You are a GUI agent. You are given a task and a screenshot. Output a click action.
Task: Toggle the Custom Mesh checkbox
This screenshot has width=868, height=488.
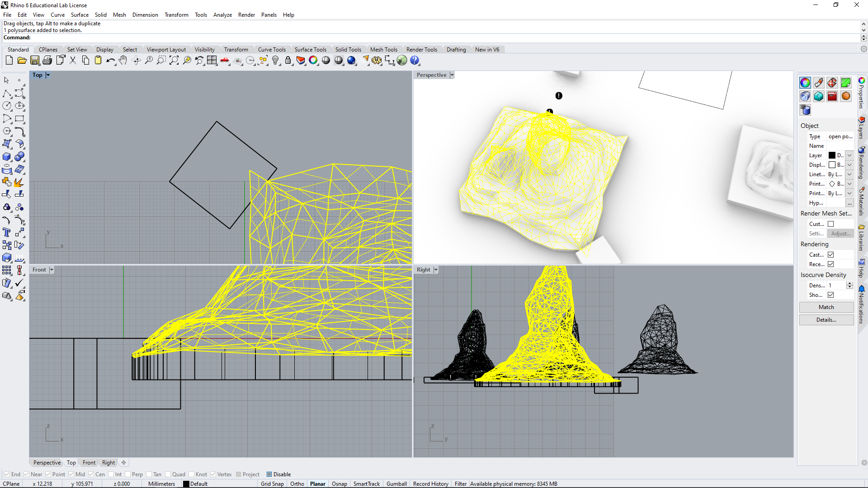point(830,224)
